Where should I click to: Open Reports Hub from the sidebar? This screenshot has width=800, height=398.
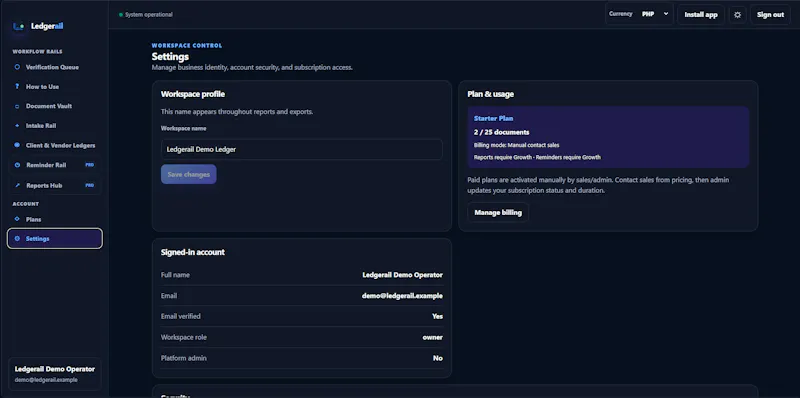(x=55, y=185)
